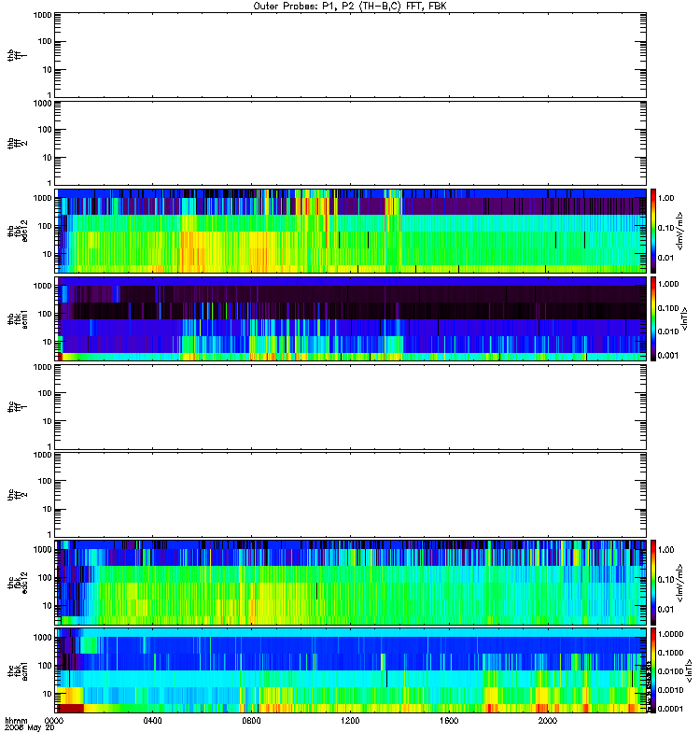The height and width of the screenshot is (747, 700).
Task: Click inside the thc fbk edc12 spectrogram
Action: click(351, 582)
